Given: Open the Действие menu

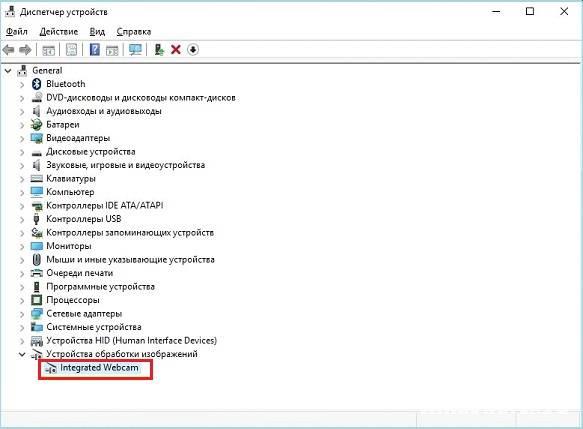Looking at the screenshot, I should (59, 32).
